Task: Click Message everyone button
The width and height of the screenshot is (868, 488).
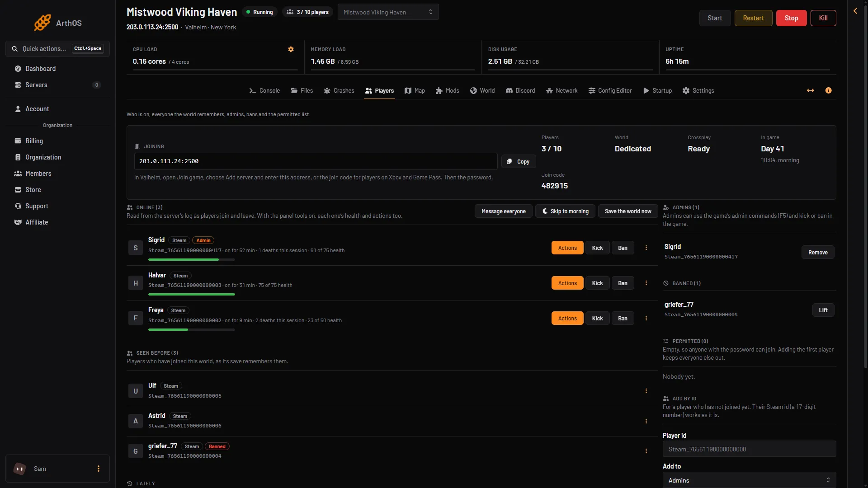Action: click(503, 211)
